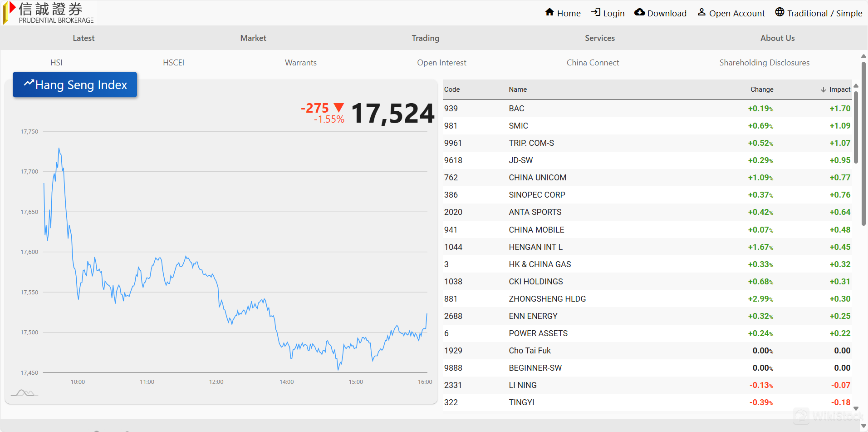Open the China Connect tab
The image size is (868, 432).
[x=592, y=63]
